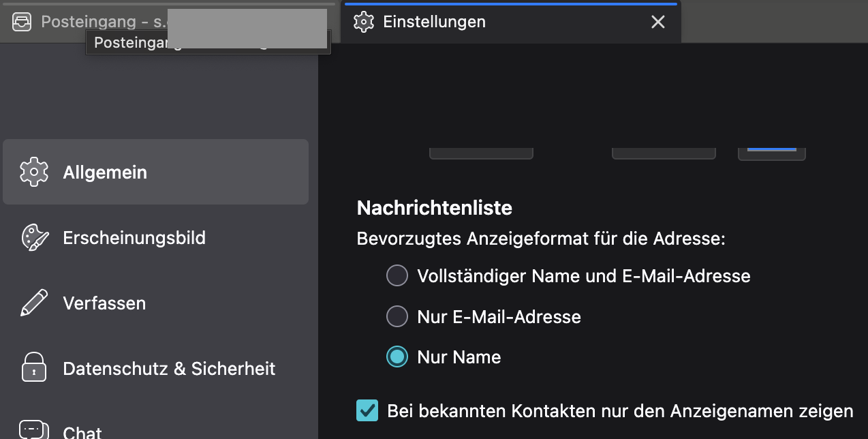This screenshot has height=439, width=868.
Task: Open the Chat settings category
Action: pos(82,432)
